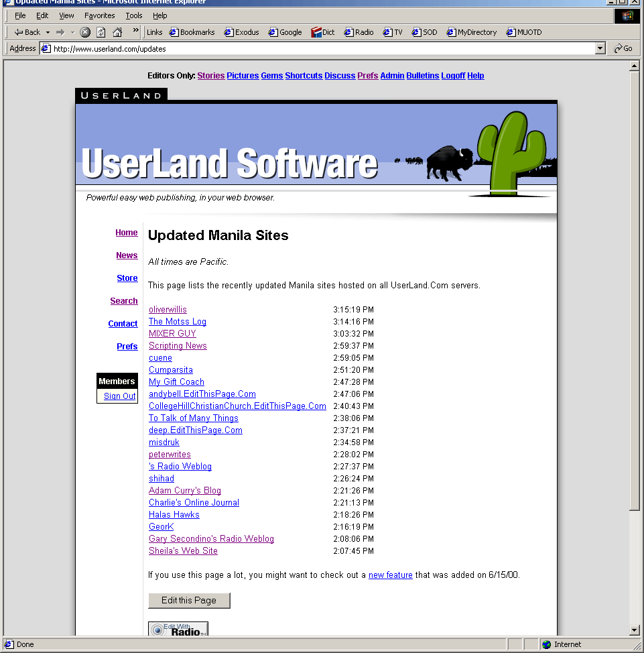Click the Bulletins editor link
Viewport: 644px width, 653px height.
(422, 76)
